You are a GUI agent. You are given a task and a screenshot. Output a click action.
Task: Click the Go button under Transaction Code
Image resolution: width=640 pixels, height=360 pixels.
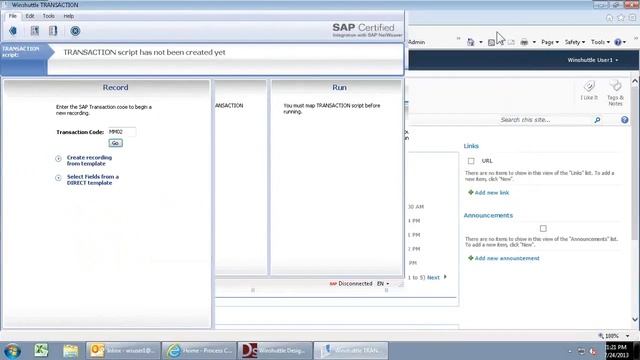(116, 143)
